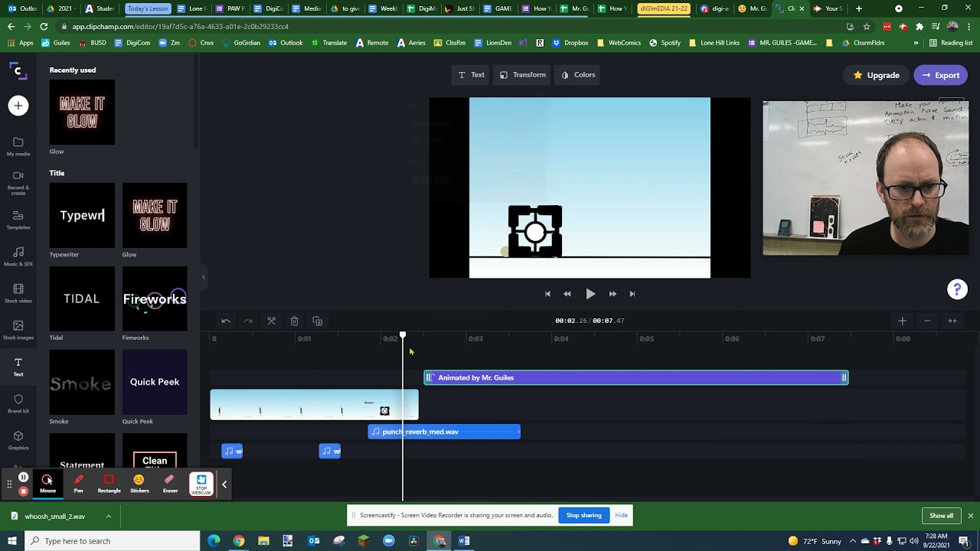
Task: Select Animated by Mr. Guiles text clip
Action: [x=636, y=378]
